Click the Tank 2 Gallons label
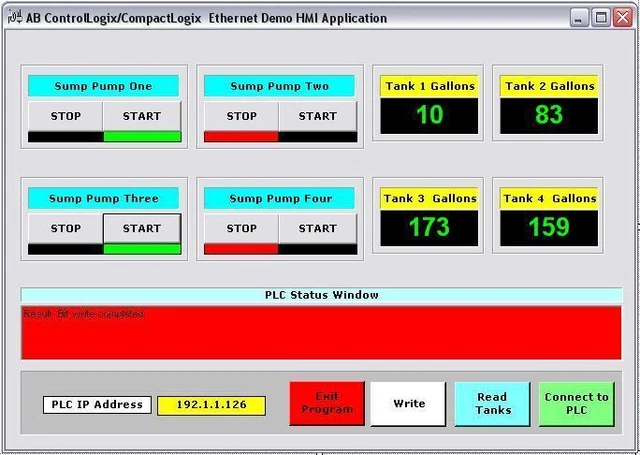The height and width of the screenshot is (455, 640). [x=549, y=86]
